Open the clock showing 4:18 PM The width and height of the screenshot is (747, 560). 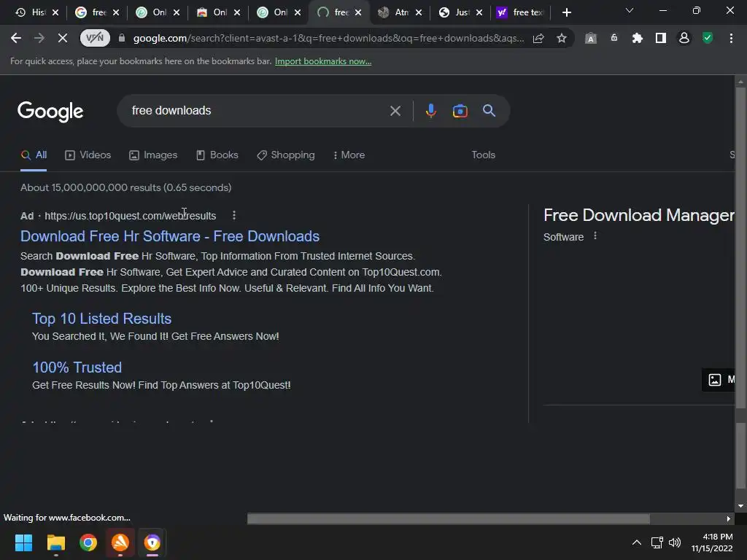click(x=712, y=542)
